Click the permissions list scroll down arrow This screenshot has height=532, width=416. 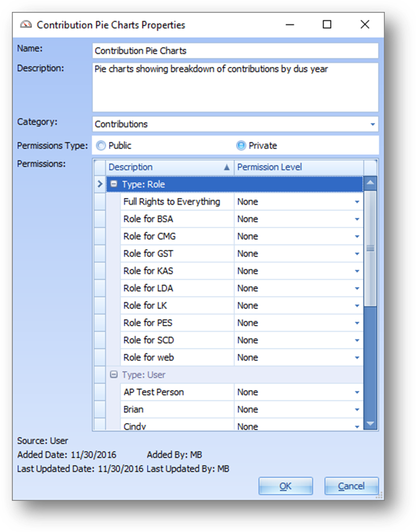click(x=370, y=423)
